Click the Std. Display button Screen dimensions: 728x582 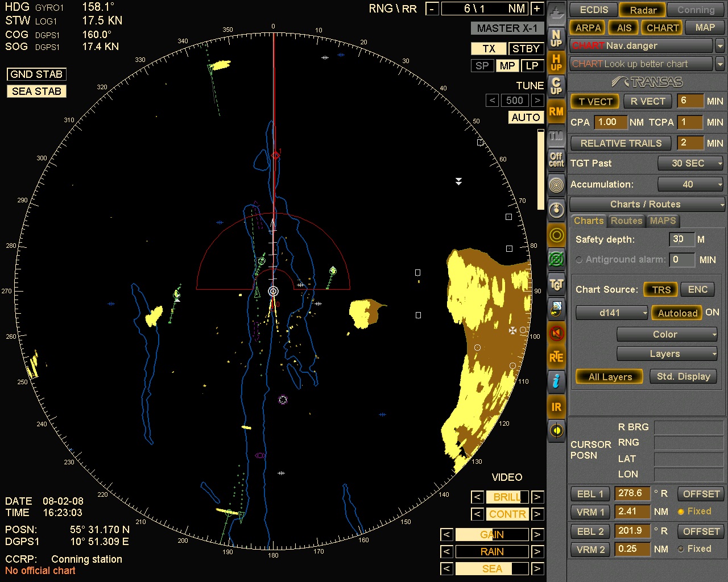coord(683,376)
